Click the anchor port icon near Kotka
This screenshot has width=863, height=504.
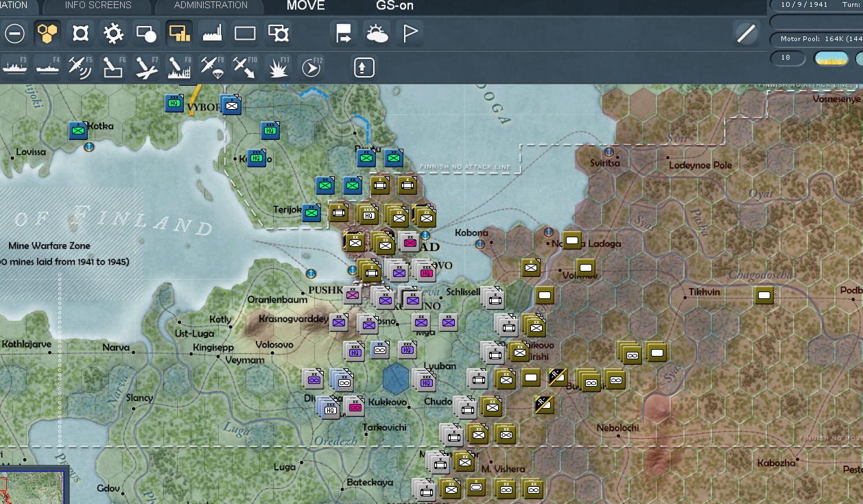[x=88, y=147]
